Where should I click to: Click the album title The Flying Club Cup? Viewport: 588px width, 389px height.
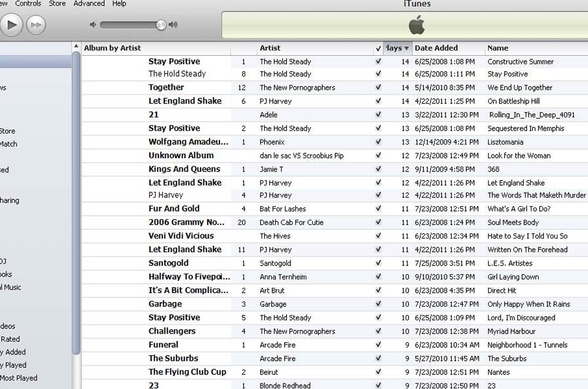click(188, 372)
